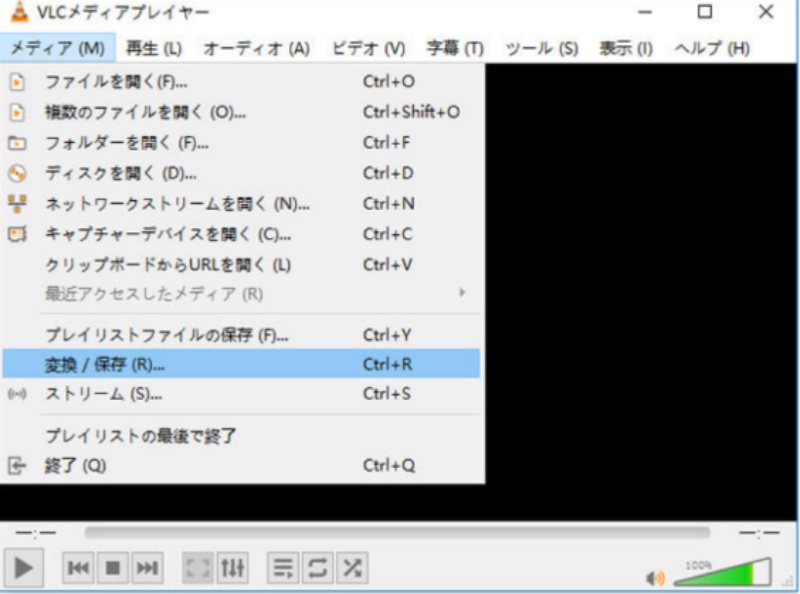Click the stream broadcast icon

coord(17,394)
